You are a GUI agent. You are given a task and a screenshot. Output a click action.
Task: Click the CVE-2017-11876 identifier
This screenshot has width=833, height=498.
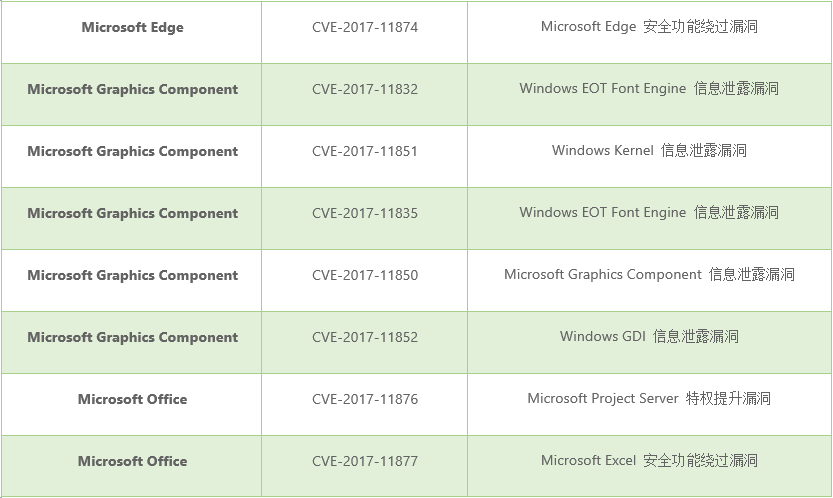coord(364,400)
